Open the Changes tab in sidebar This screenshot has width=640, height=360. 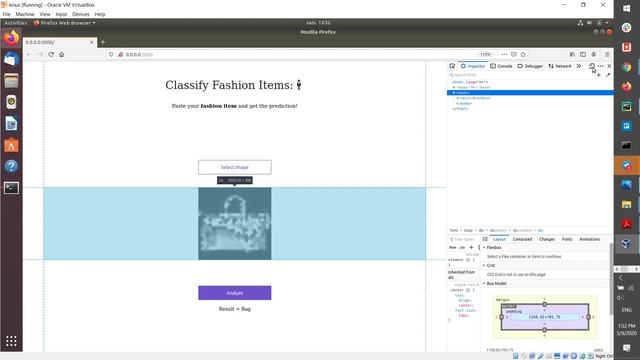[547, 239]
